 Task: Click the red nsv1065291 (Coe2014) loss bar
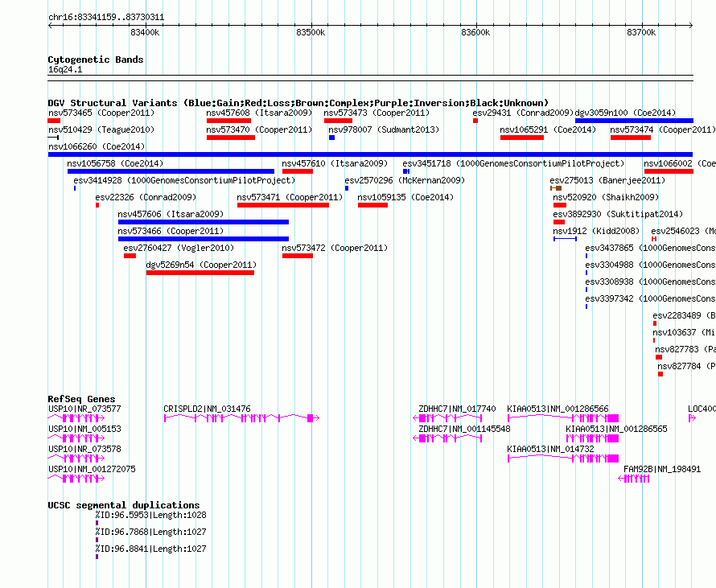coord(522,138)
